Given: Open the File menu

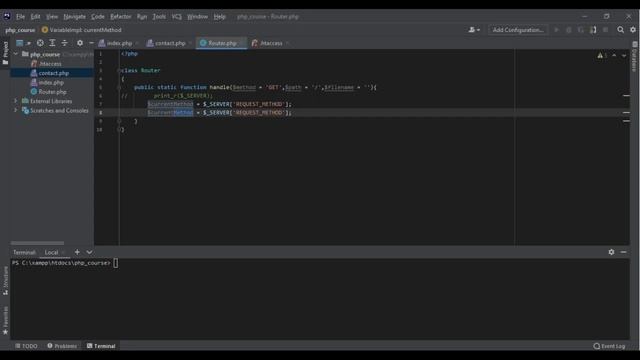Looking at the screenshot, I should 20,17.
